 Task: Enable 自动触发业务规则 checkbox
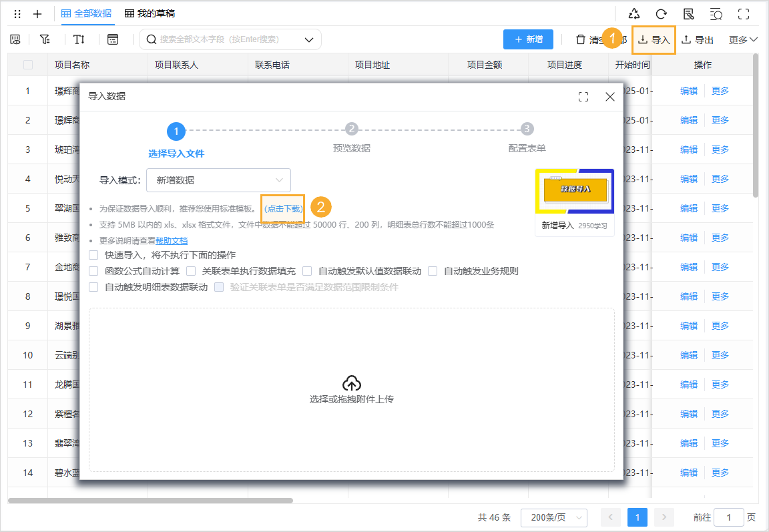click(x=433, y=271)
